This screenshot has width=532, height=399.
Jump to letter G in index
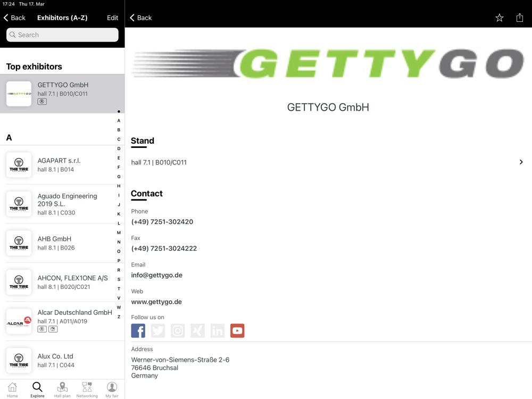point(119,177)
